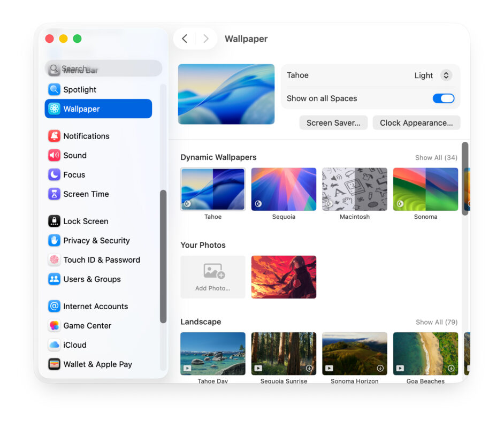504x428 pixels.
Task: Open the Sound settings pane
Action: pos(98,155)
